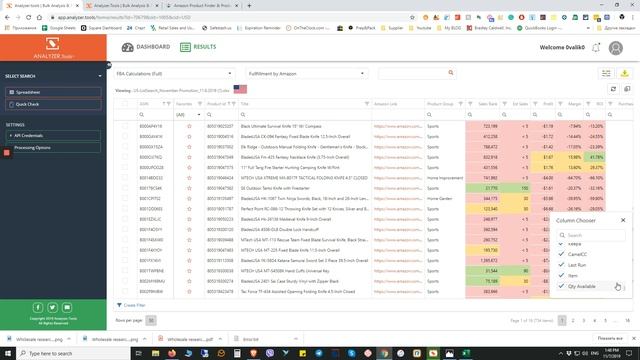This screenshot has height=360, width=640.
Task: Expand the API Credentials settings item
Action: tap(53, 136)
